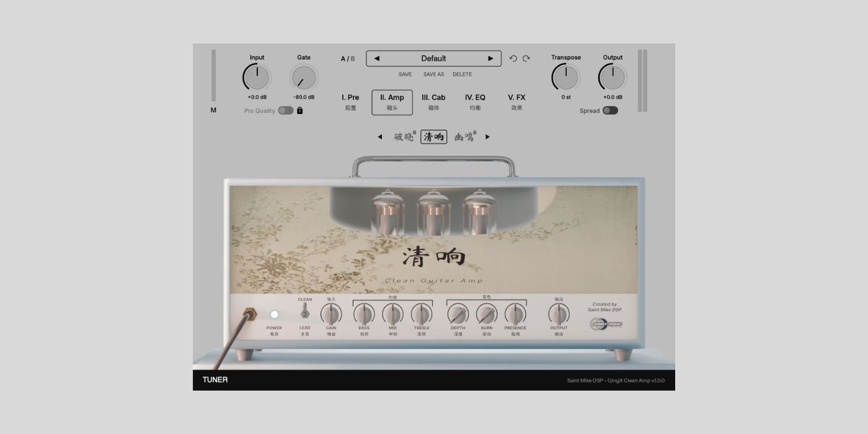Toggle the Pro Quality switch
The width and height of the screenshot is (868, 434).
point(286,110)
